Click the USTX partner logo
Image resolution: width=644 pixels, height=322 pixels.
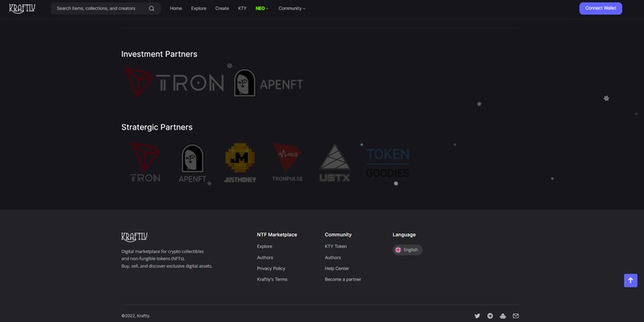335,163
